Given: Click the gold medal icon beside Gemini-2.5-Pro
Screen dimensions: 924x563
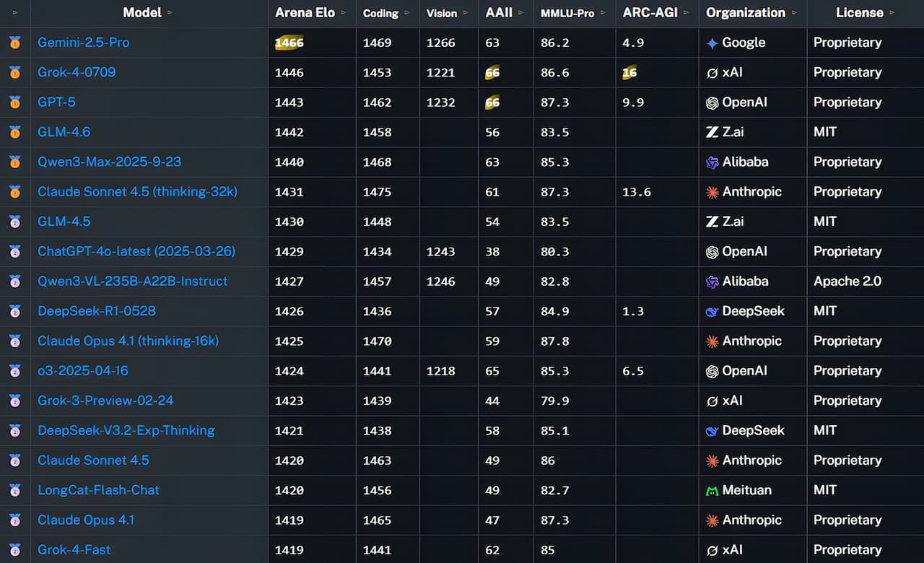Looking at the screenshot, I should (x=15, y=43).
